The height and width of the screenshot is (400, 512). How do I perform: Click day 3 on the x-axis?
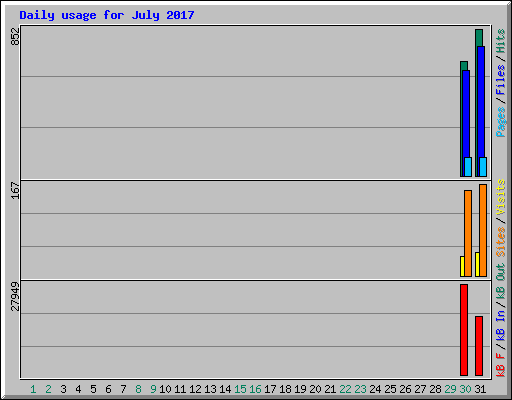coord(63,389)
